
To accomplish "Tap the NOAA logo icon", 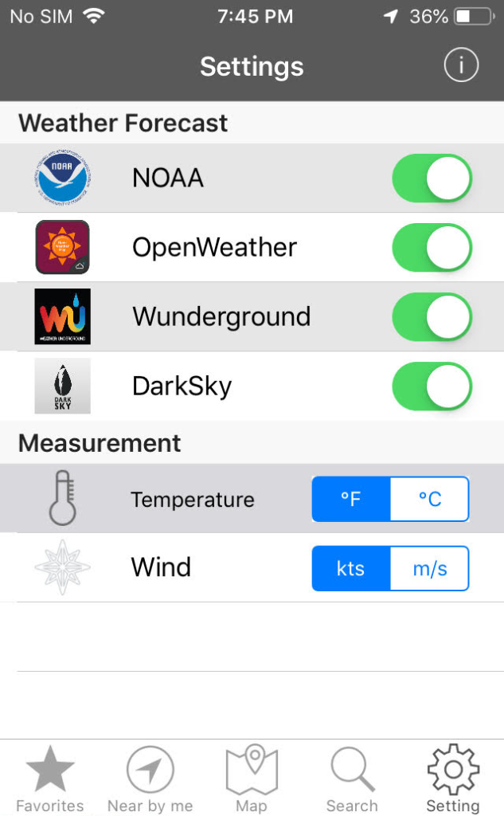I will coord(62,178).
